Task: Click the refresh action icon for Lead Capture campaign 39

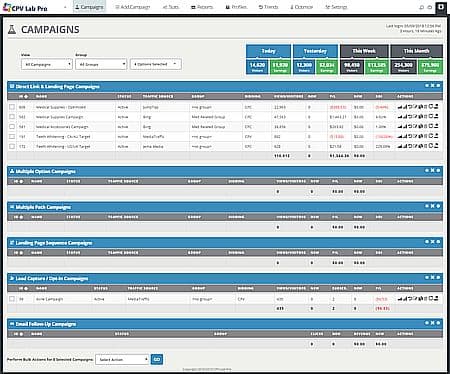Action: pos(410,299)
